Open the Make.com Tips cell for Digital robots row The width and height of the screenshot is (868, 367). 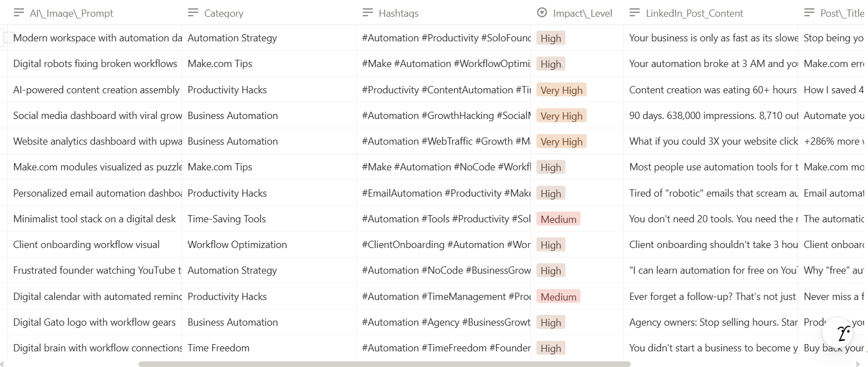pos(269,64)
